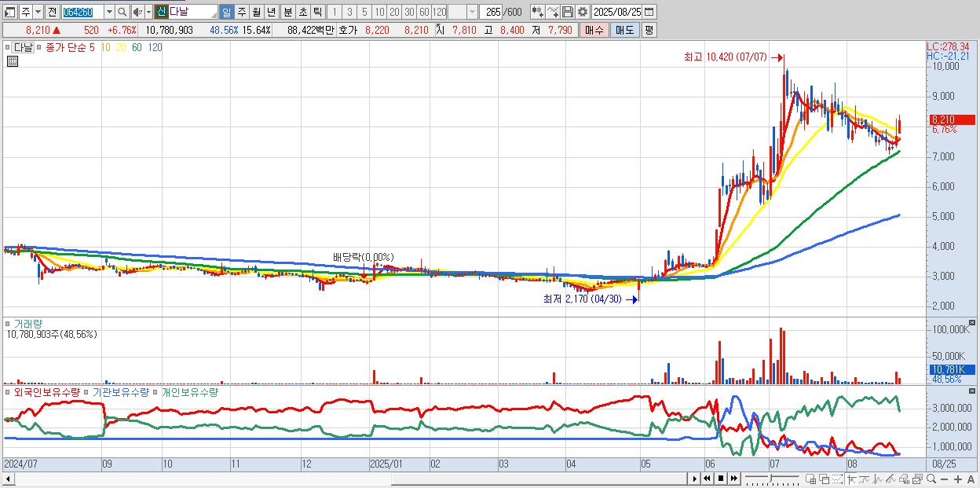Select the 일 (daily) period toggle
This screenshot has height=488, width=980.
tap(226, 12)
